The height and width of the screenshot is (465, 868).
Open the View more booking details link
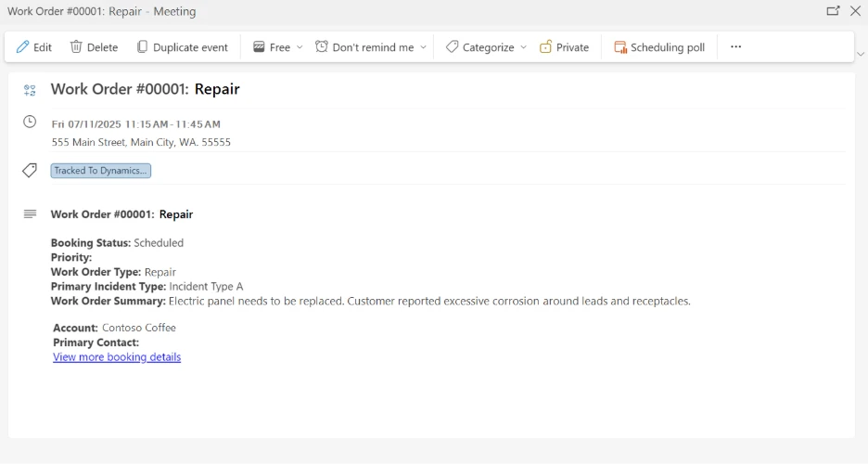pos(117,357)
